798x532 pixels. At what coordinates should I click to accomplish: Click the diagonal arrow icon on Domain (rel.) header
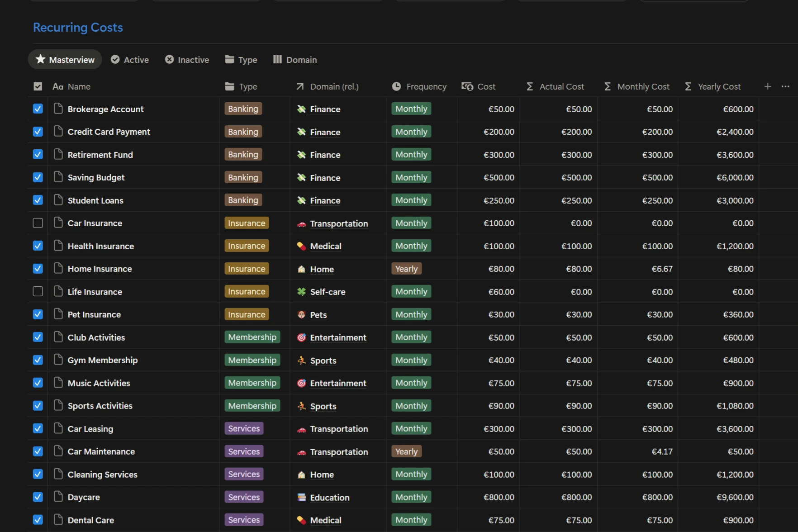(x=299, y=86)
